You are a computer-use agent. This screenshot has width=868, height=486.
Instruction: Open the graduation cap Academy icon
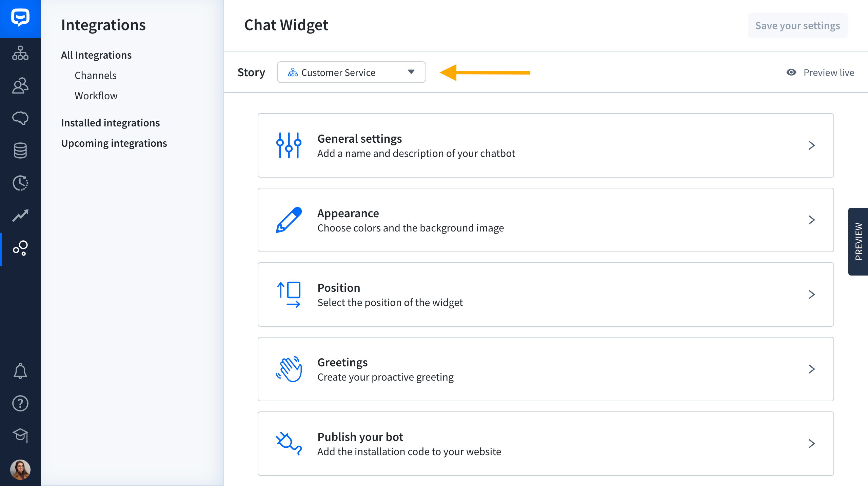pyautogui.click(x=20, y=436)
